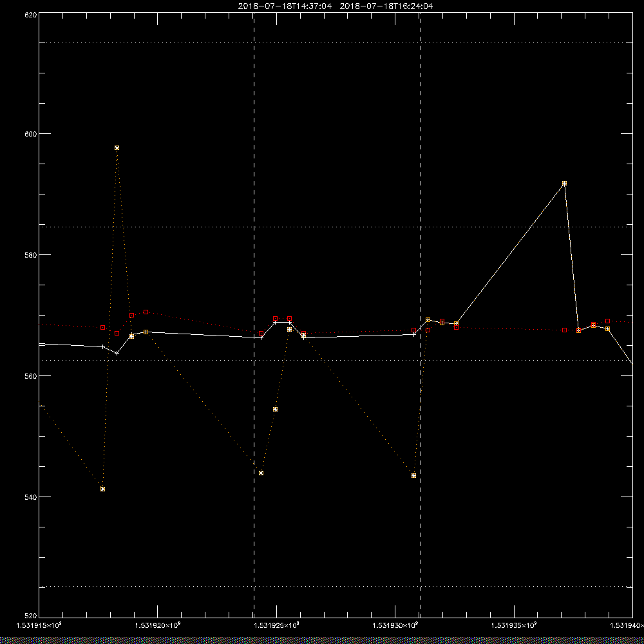644x644 pixels.
Task: Select the lowest orange data point near 541
Action: pos(102,489)
